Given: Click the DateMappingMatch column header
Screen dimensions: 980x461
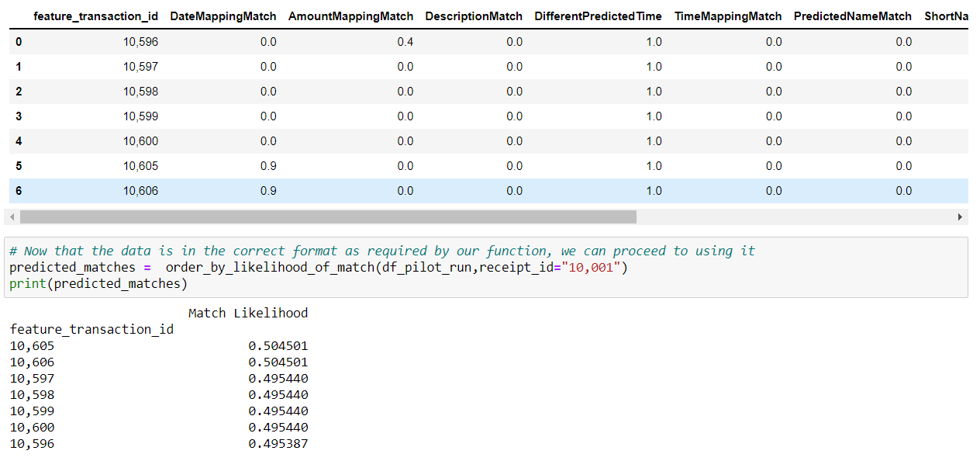Looking at the screenshot, I should tap(223, 16).
